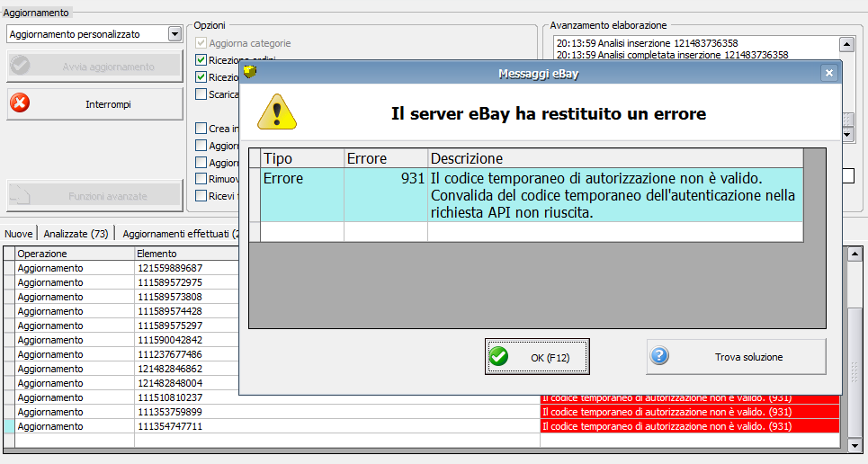Click the operations list scrollbar thumb
The image size is (868, 464).
(x=855, y=372)
